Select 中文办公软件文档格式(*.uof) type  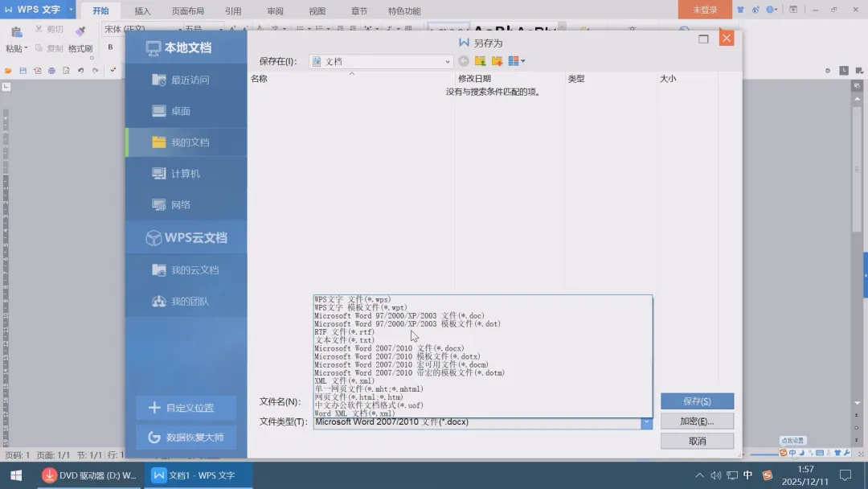(x=369, y=405)
